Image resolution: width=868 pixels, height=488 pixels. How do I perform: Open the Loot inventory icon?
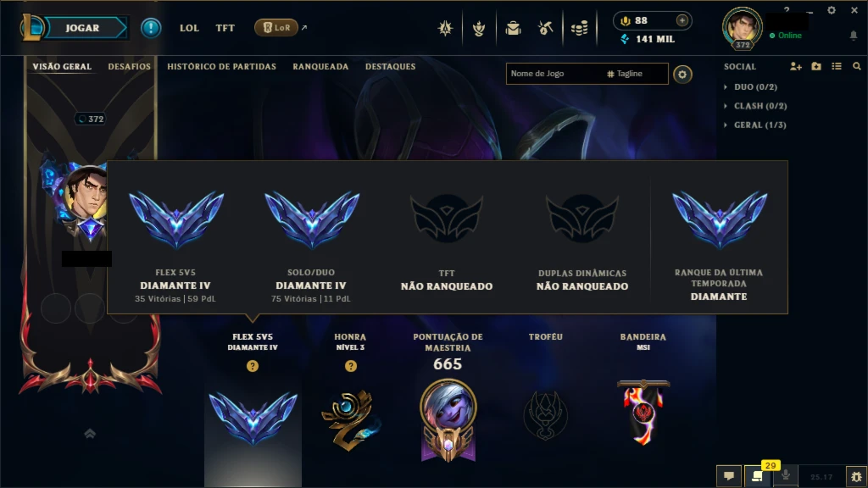545,28
